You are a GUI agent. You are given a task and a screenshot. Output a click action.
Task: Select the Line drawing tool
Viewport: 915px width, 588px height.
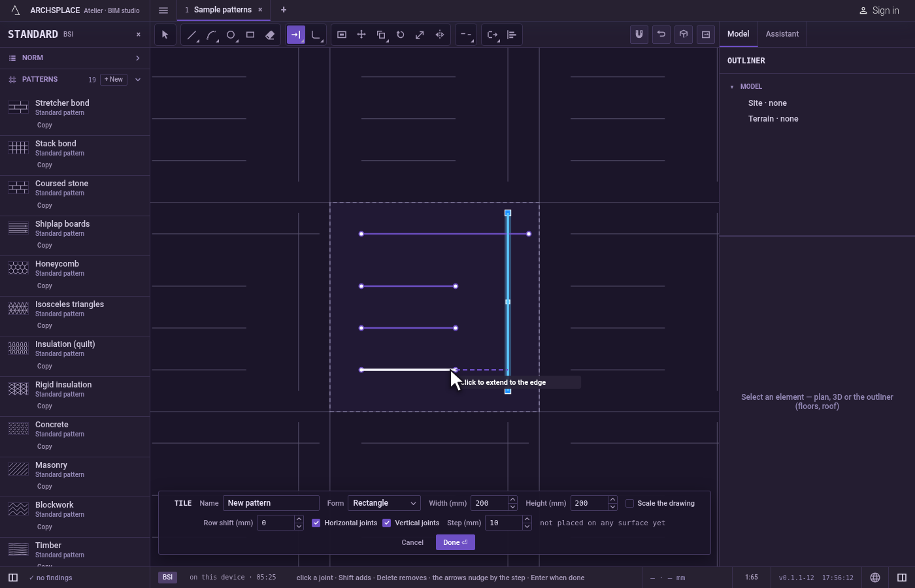pyautogui.click(x=191, y=35)
